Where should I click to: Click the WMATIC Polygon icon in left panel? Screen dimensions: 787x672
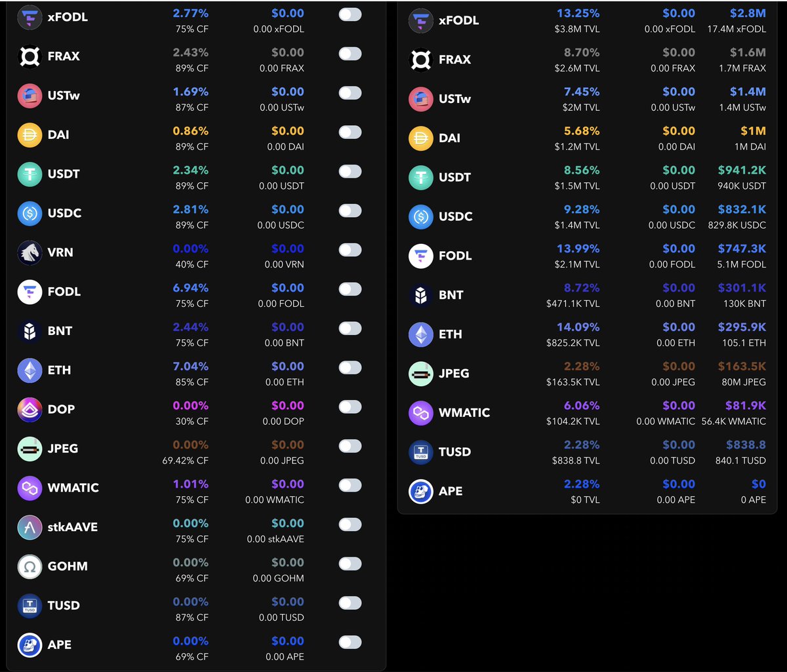tap(30, 488)
